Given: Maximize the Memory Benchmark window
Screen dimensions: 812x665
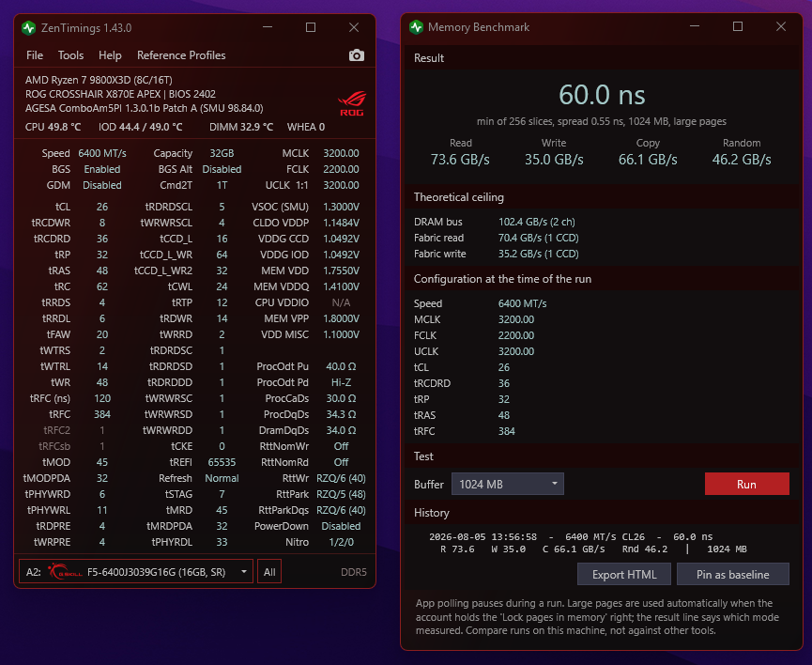Looking at the screenshot, I should [738, 27].
